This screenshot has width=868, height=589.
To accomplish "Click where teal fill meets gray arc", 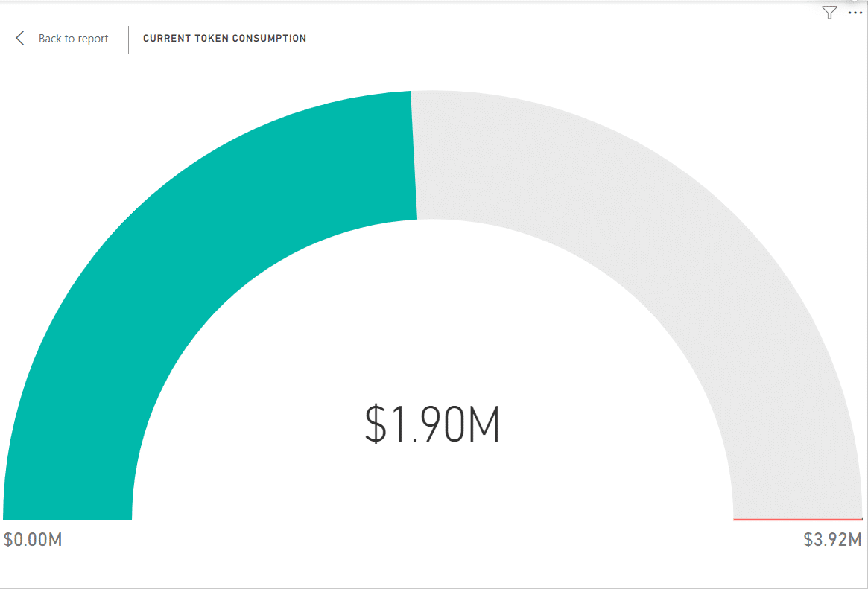I will (x=414, y=156).
